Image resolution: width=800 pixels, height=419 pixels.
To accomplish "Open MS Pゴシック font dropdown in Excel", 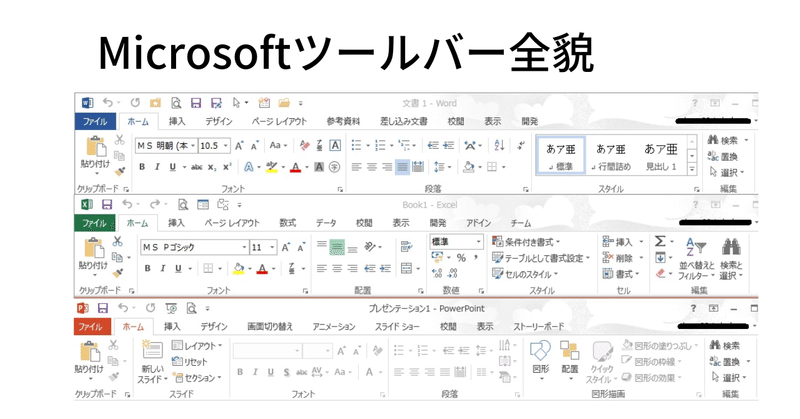I will pos(244,248).
